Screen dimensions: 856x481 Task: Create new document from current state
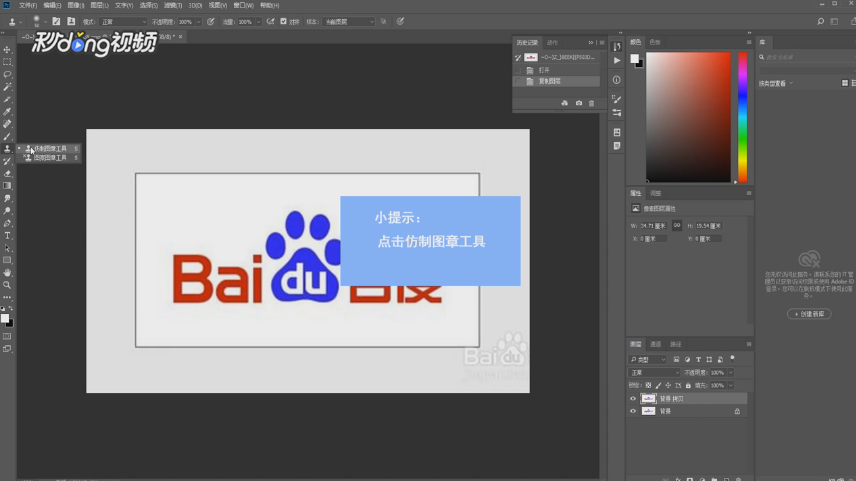pyautogui.click(x=564, y=103)
